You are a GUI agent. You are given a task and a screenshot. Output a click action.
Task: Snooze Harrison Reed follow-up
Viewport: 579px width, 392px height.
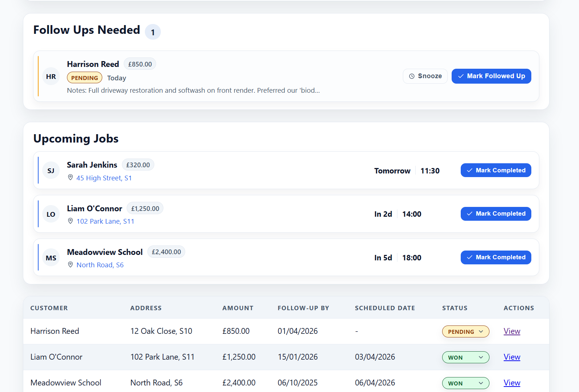pos(425,76)
